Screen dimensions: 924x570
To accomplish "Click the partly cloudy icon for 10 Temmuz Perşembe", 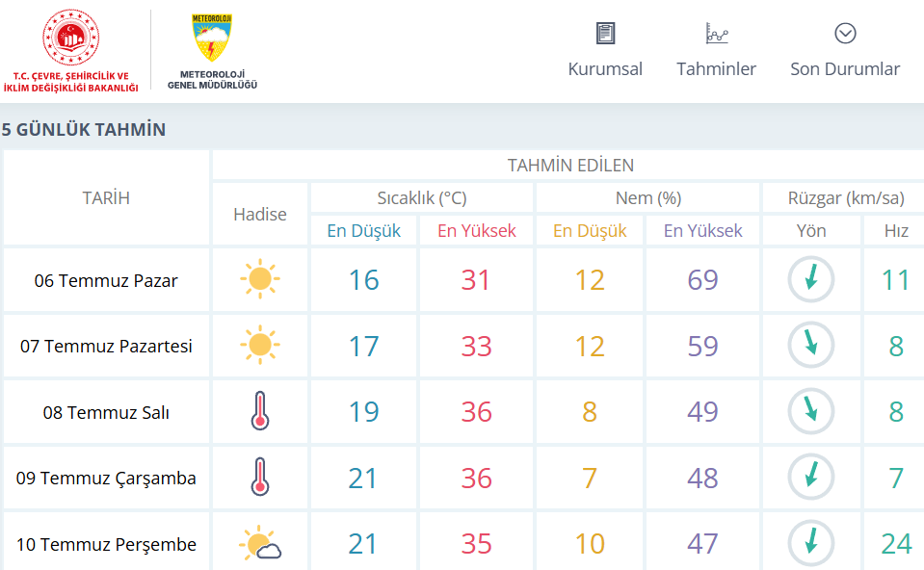I will [x=260, y=542].
